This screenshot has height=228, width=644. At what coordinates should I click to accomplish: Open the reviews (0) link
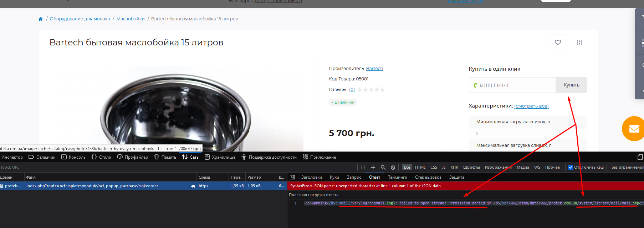point(352,90)
